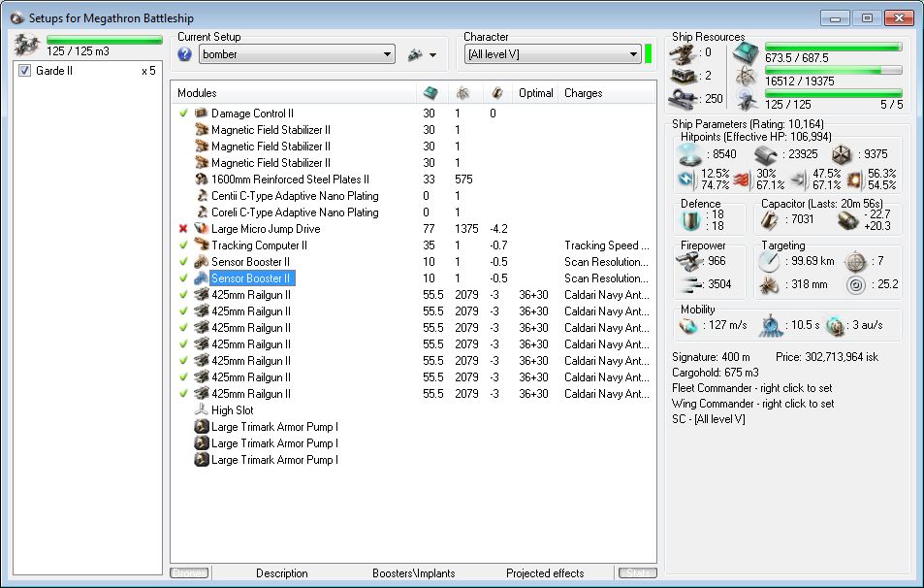924x588 pixels.
Task: Sort by the Optimal column header
Action: 535,93
